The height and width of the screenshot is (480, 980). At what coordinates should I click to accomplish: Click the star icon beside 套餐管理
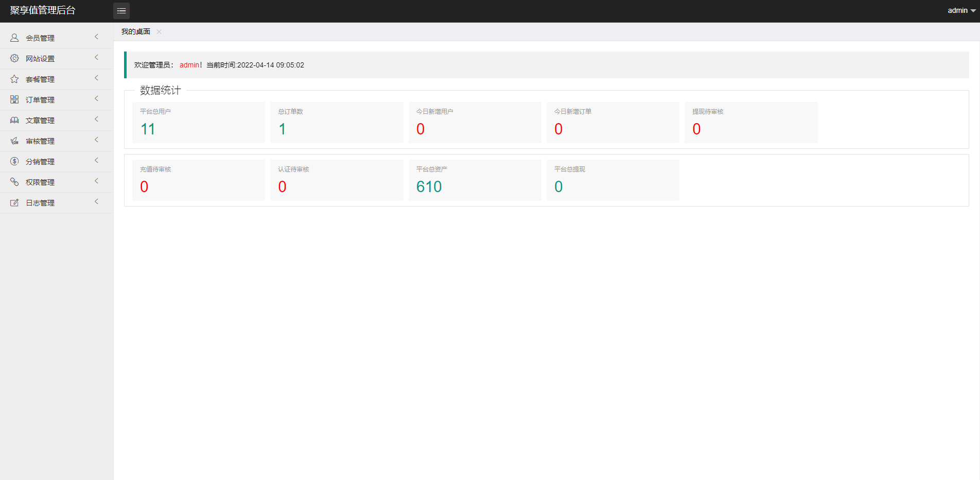14,79
